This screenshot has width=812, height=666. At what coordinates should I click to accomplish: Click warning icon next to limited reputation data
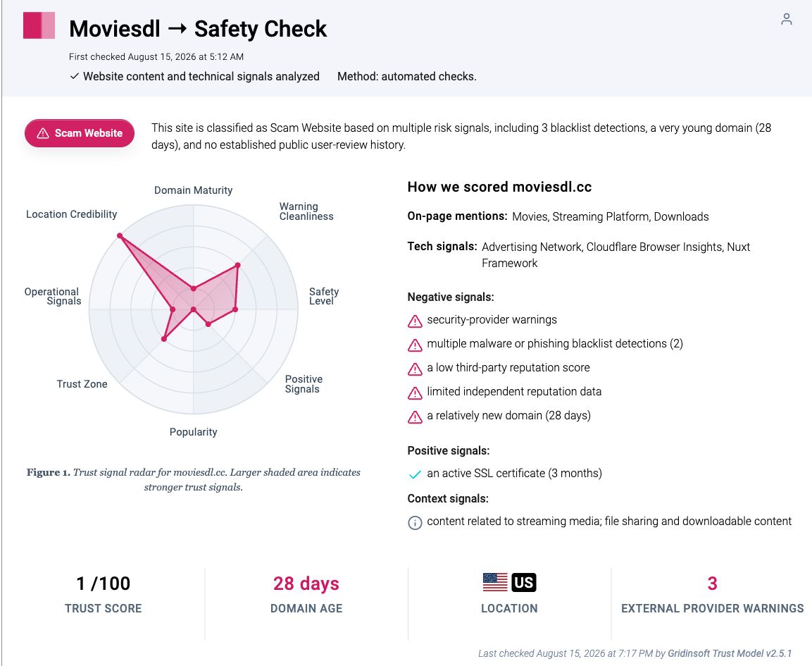[x=415, y=393]
